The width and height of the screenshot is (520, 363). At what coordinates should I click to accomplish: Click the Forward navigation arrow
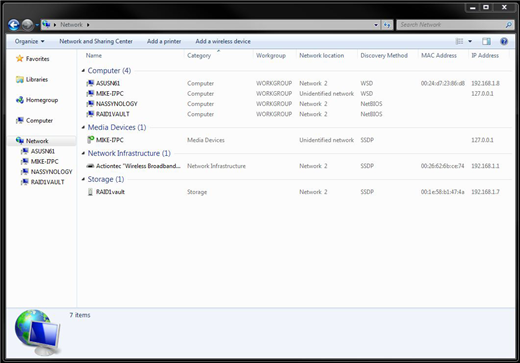[27, 25]
